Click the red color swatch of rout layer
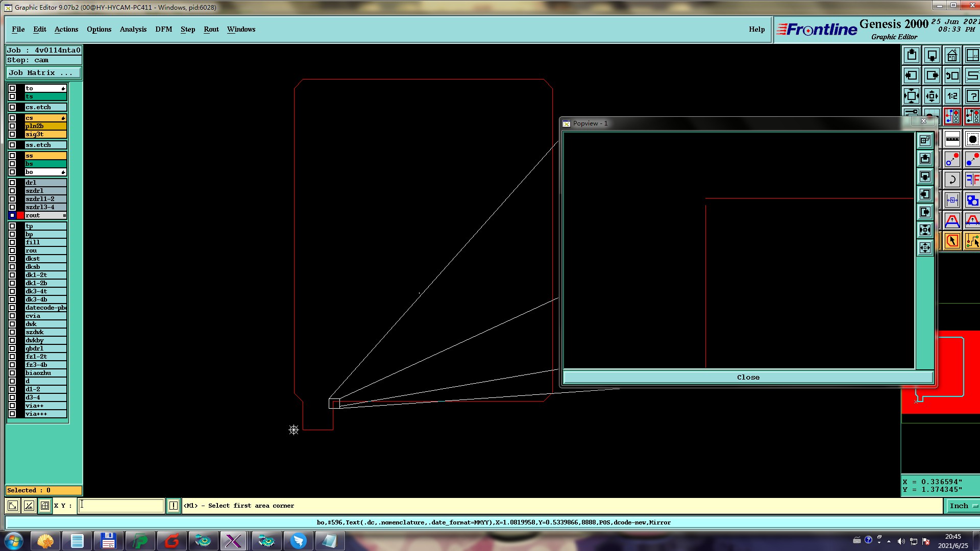This screenshot has height=551, width=980. pos(20,215)
